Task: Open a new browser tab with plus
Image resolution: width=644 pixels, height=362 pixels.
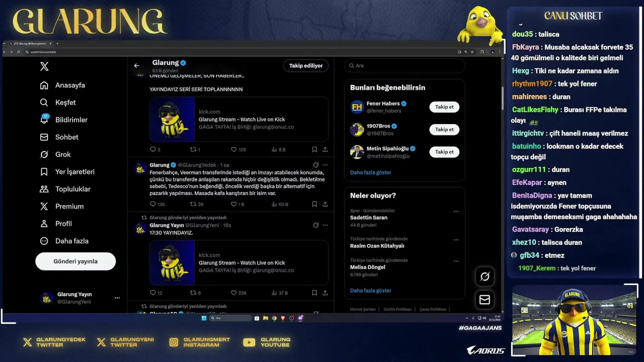Action: coord(57,44)
